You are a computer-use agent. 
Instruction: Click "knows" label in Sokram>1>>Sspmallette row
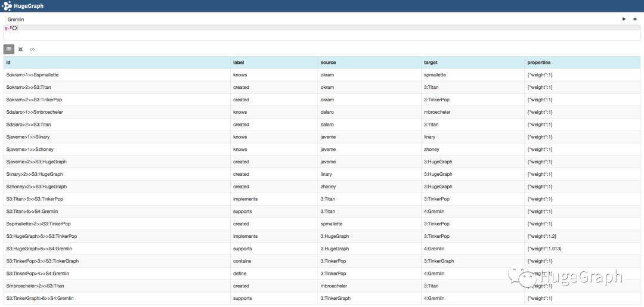pos(240,75)
